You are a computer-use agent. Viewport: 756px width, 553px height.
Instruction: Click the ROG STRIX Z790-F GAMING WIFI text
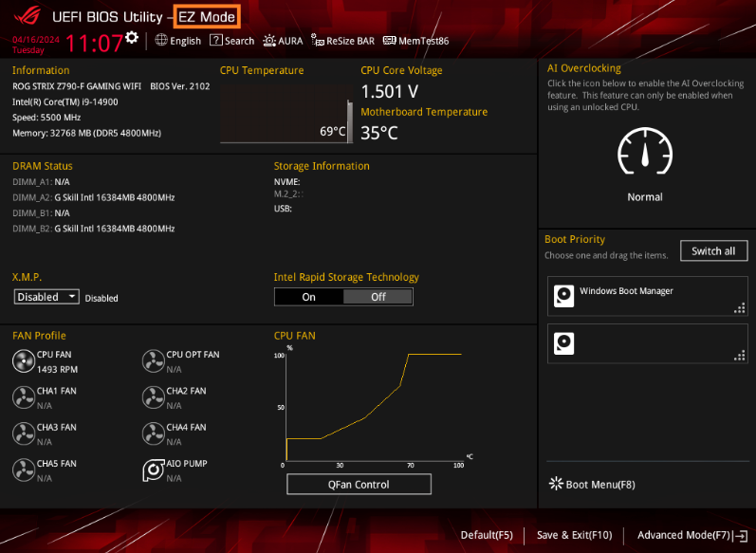click(77, 86)
